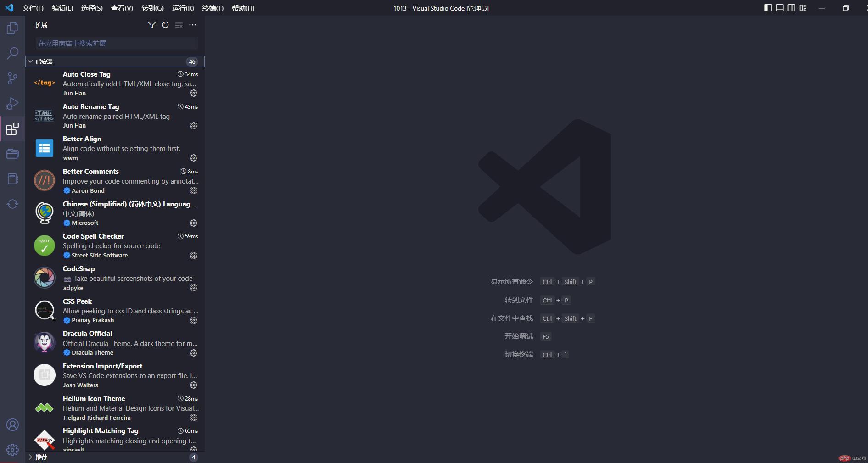Select the Better Align extension
Image resolution: width=868 pixels, height=463 pixels.
[x=115, y=148]
